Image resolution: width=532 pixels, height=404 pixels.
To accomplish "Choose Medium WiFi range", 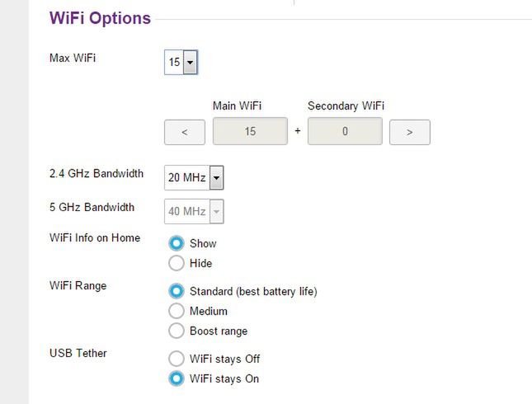I will point(177,311).
